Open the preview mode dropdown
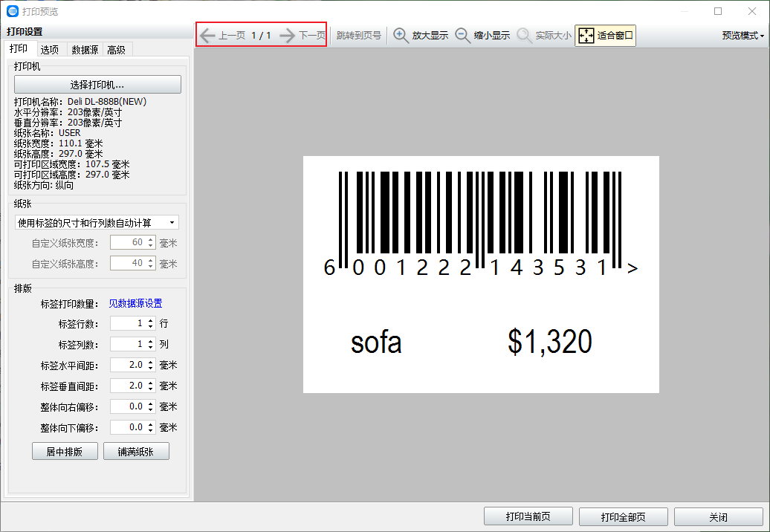 (743, 36)
